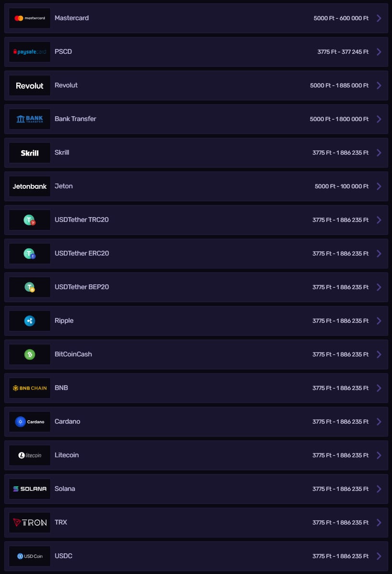Click the Skrill logo icon
The image size is (392, 574).
coord(30,153)
